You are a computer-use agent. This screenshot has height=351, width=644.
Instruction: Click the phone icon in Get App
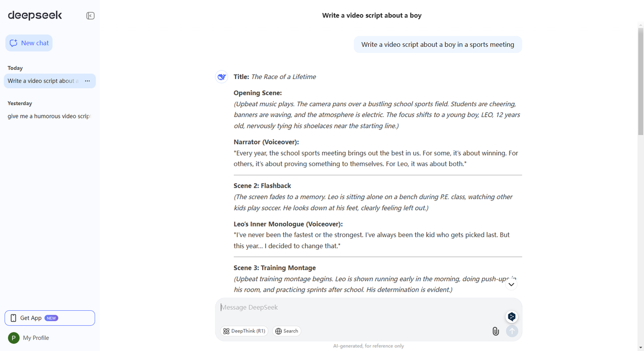pos(14,318)
